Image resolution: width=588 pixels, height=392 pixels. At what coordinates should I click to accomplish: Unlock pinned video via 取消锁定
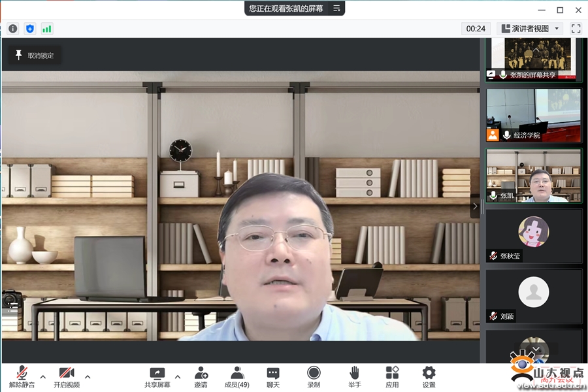coord(35,56)
